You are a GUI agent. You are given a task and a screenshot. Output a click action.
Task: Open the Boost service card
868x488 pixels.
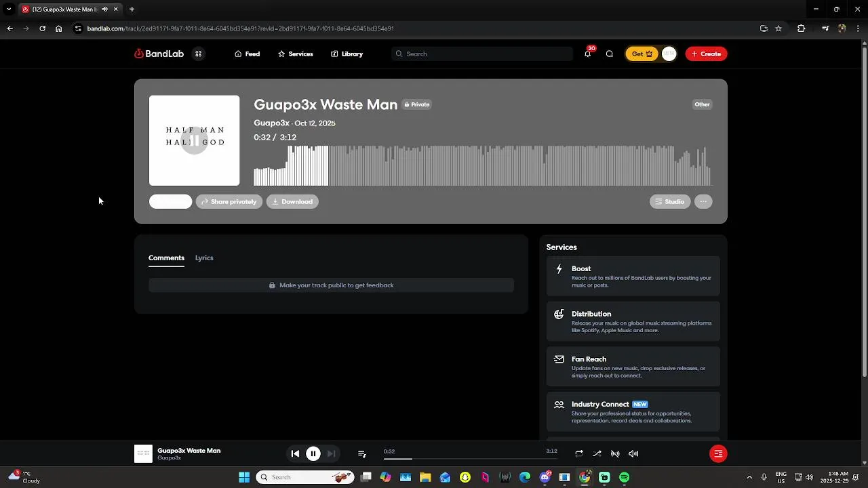click(x=633, y=277)
